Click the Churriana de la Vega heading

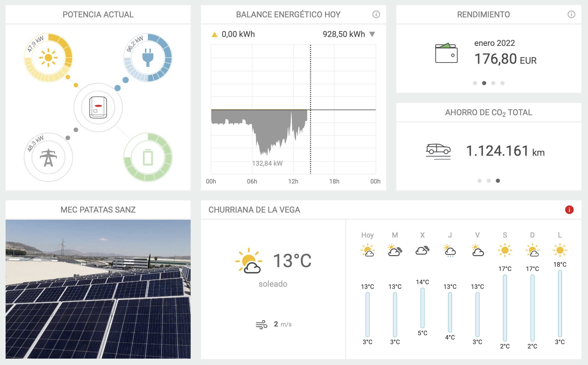(254, 210)
